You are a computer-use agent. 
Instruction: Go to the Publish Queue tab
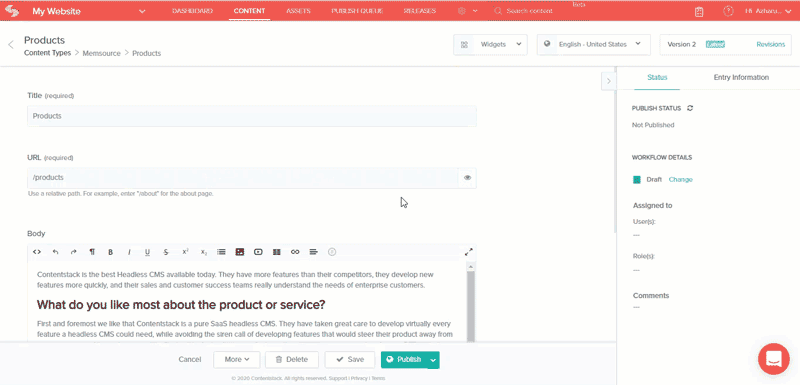357,11
